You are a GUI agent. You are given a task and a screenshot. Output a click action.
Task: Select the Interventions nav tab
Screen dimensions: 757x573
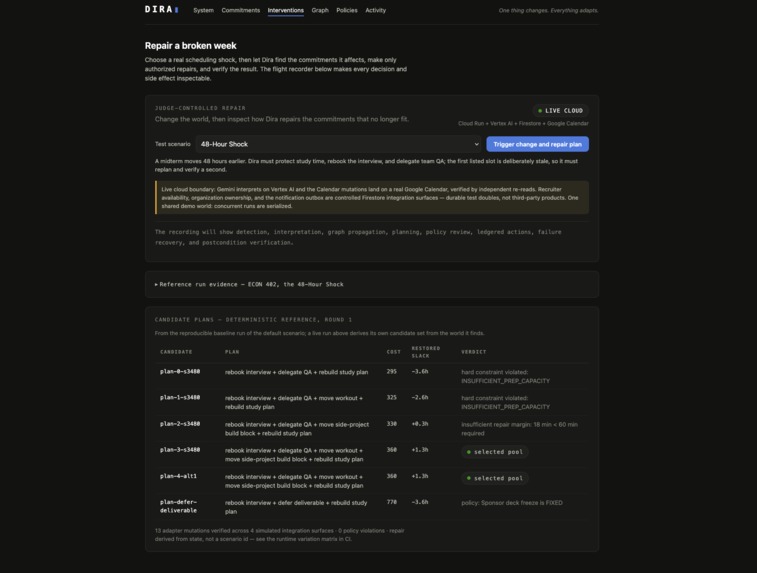pyautogui.click(x=285, y=10)
